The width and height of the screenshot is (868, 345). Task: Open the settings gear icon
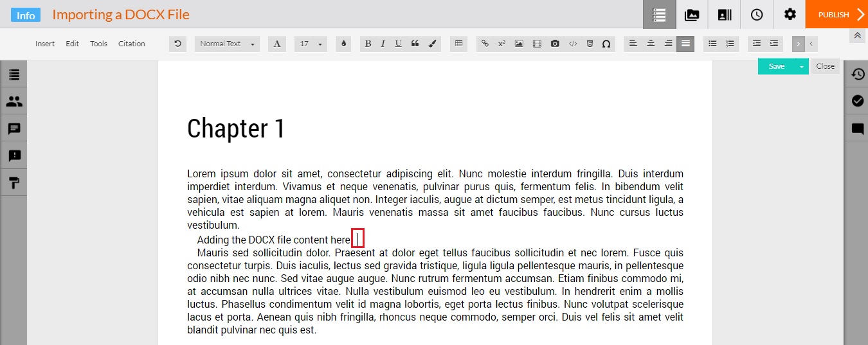click(790, 14)
